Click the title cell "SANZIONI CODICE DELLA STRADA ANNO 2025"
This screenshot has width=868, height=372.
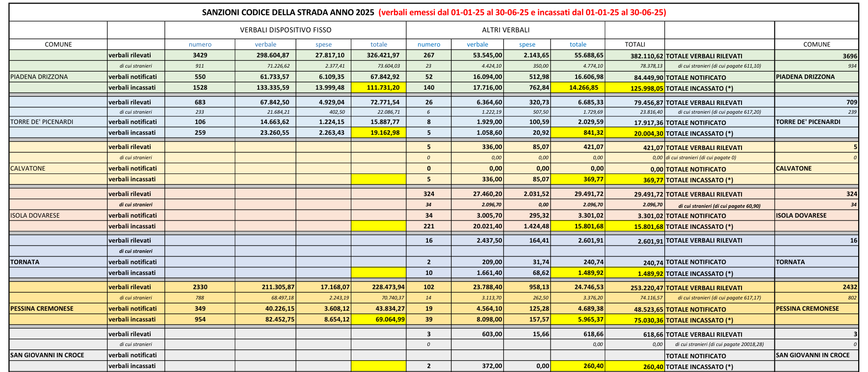click(288, 12)
